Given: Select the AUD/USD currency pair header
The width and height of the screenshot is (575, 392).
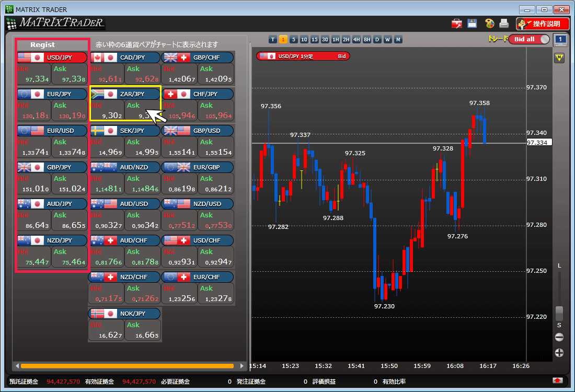Looking at the screenshot, I should pyautogui.click(x=125, y=204).
